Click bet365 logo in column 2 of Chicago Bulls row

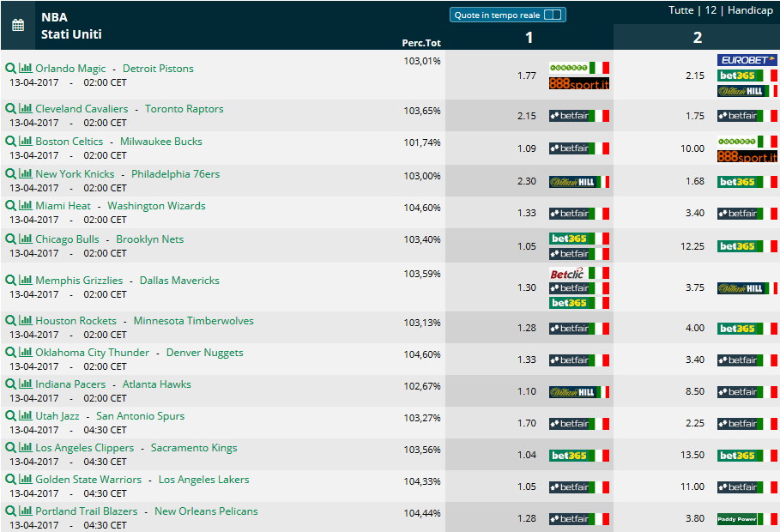(x=747, y=246)
